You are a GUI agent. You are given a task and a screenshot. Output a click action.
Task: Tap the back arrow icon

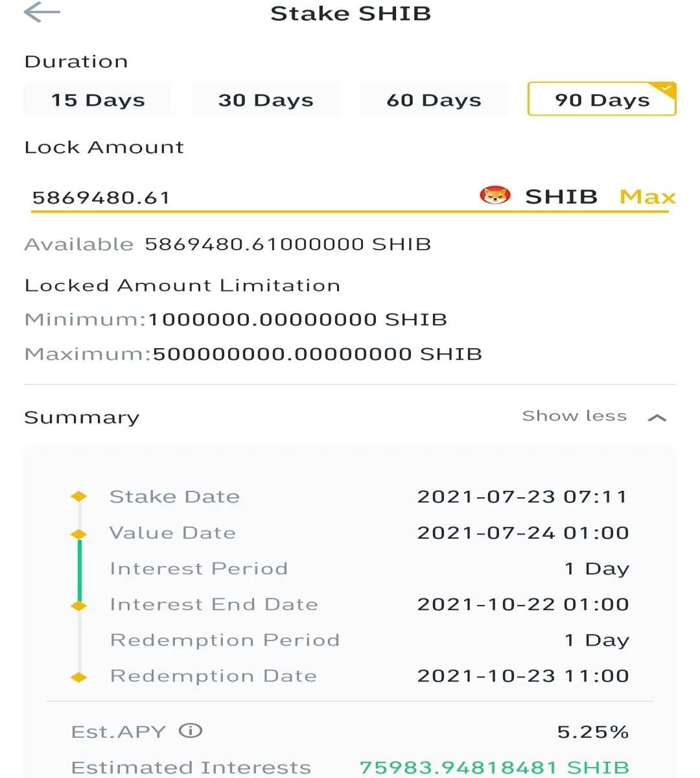[42, 12]
